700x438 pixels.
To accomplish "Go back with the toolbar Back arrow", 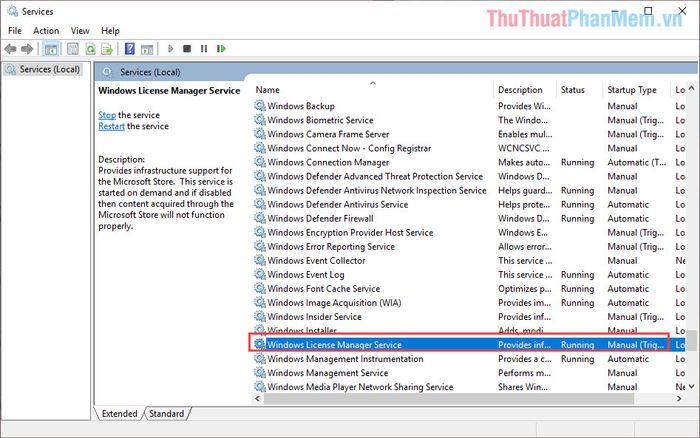I will click(10, 49).
